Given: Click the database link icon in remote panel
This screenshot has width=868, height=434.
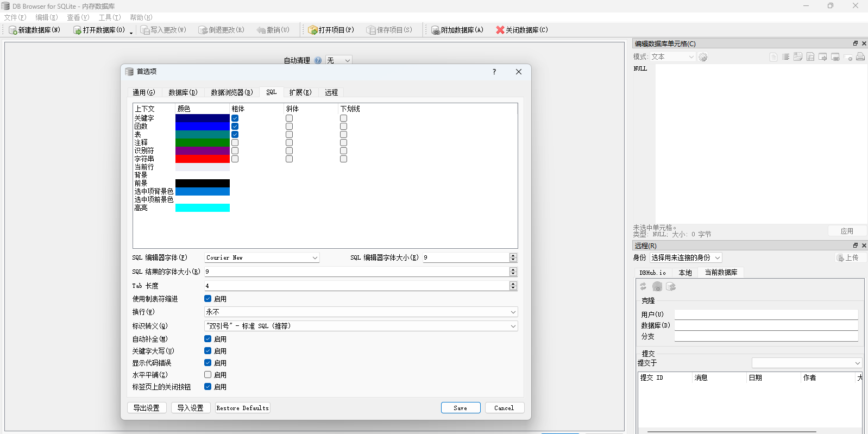Looking at the screenshot, I should pos(657,286).
